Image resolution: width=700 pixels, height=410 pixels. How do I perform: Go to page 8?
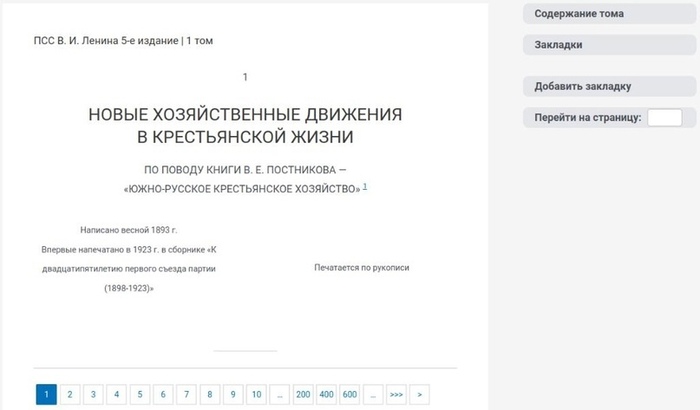pos(210,394)
